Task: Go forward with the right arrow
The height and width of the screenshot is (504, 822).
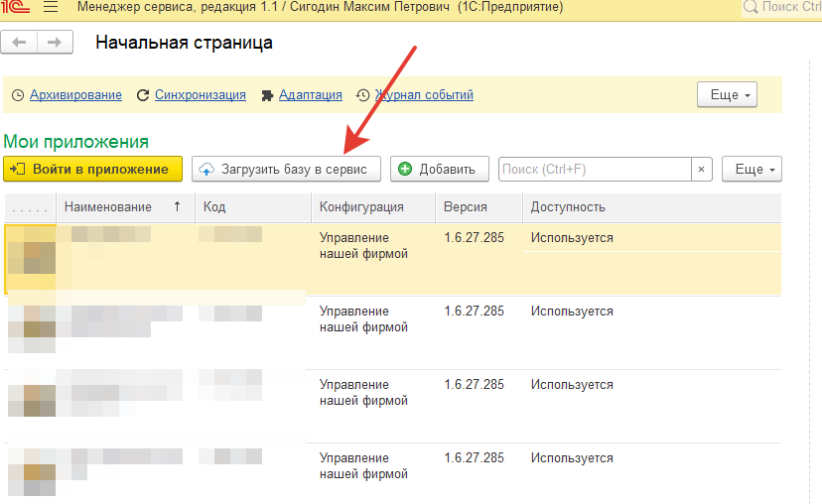Action: coord(55,42)
